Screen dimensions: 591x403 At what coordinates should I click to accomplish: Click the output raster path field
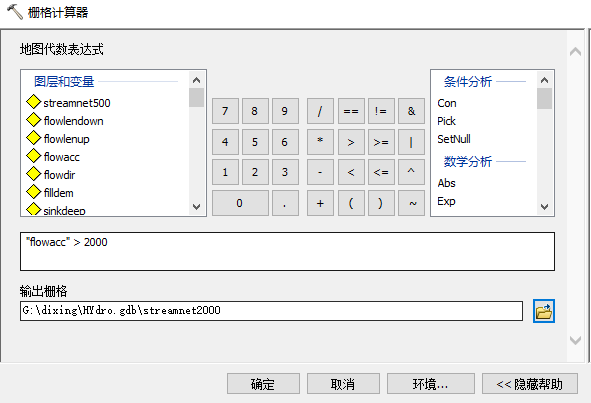[271, 311]
